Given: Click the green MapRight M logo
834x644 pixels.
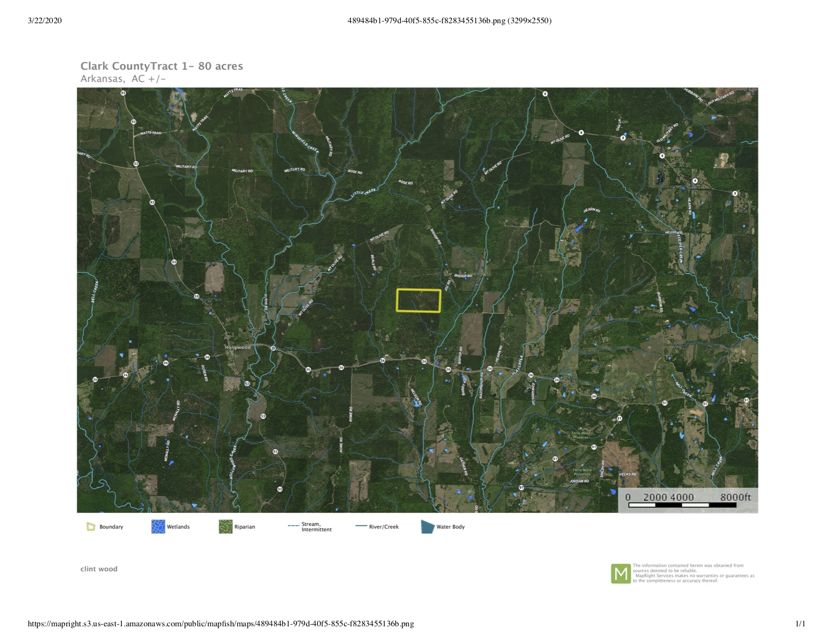Looking at the screenshot, I should pos(621,574).
